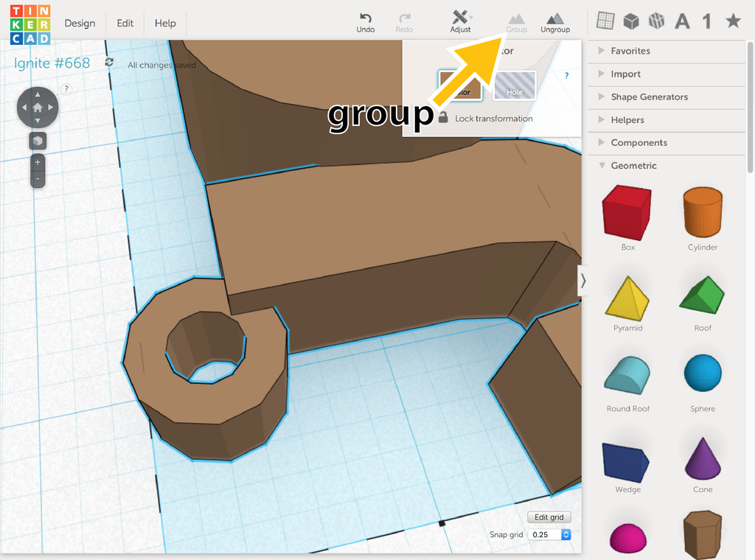Click the home view button
Image resolution: width=755 pixels, height=560 pixels.
pyautogui.click(x=38, y=108)
